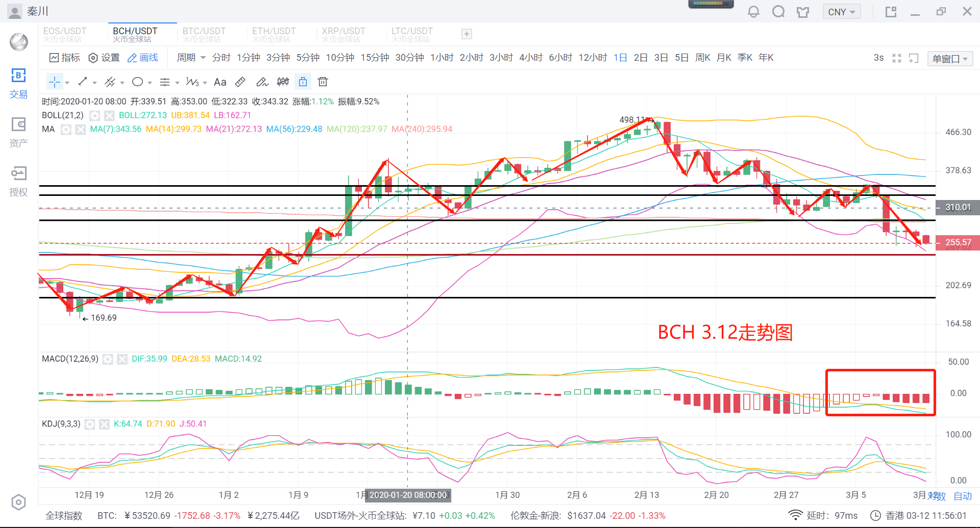Select the parallel channel drawing tool
This screenshot has width=980, height=528.
pos(110,82)
